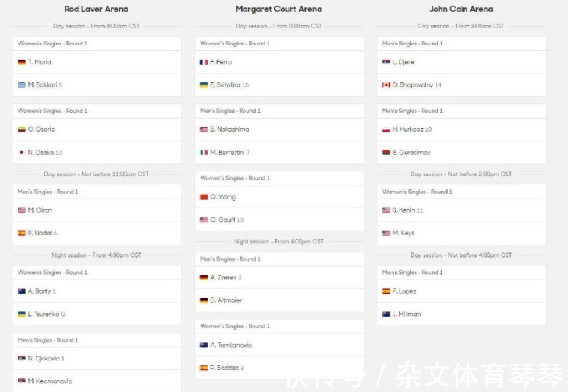Open player M. Sakkari's name
This screenshot has height=392, width=568.
coord(43,85)
